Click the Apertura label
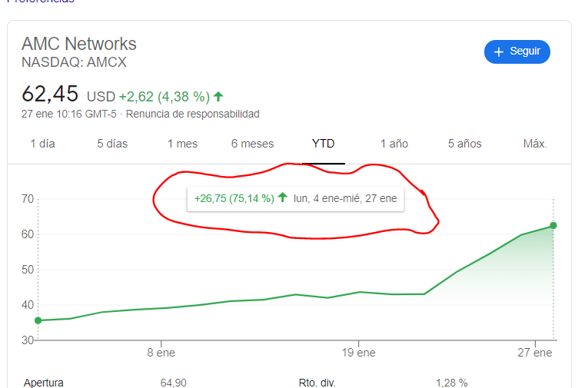588x388 pixels. pos(44,383)
